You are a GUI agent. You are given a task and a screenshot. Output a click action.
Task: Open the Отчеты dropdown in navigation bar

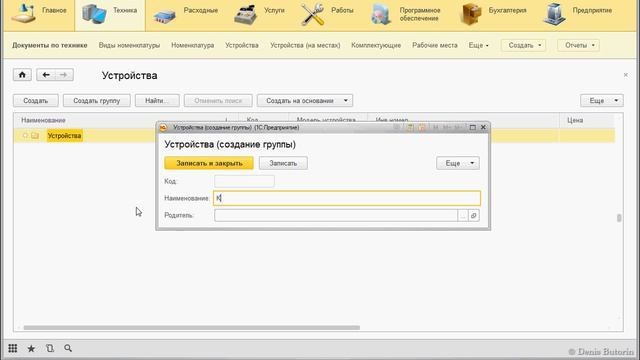[x=578, y=45]
